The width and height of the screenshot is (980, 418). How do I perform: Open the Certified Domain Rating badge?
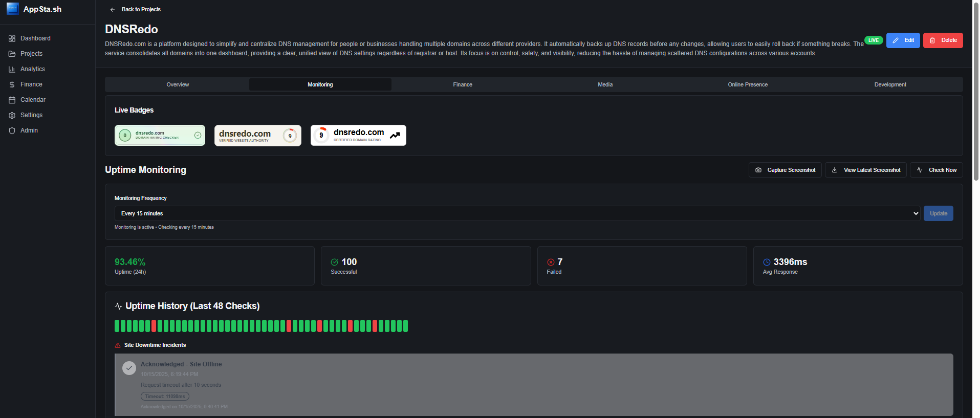pos(358,136)
